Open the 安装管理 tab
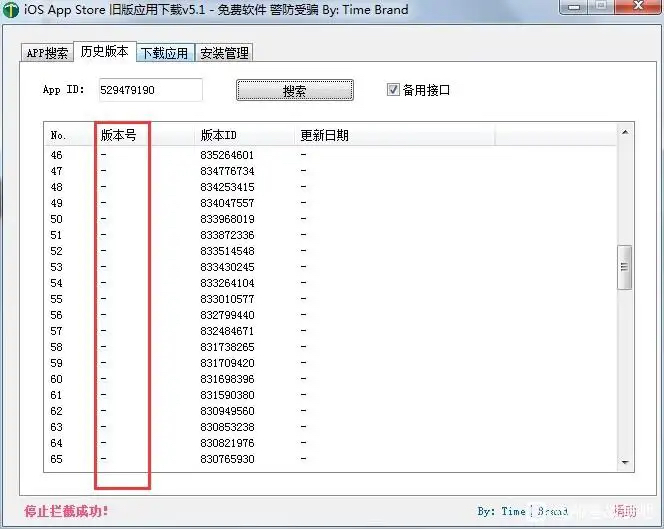664x529 pixels. (223, 53)
